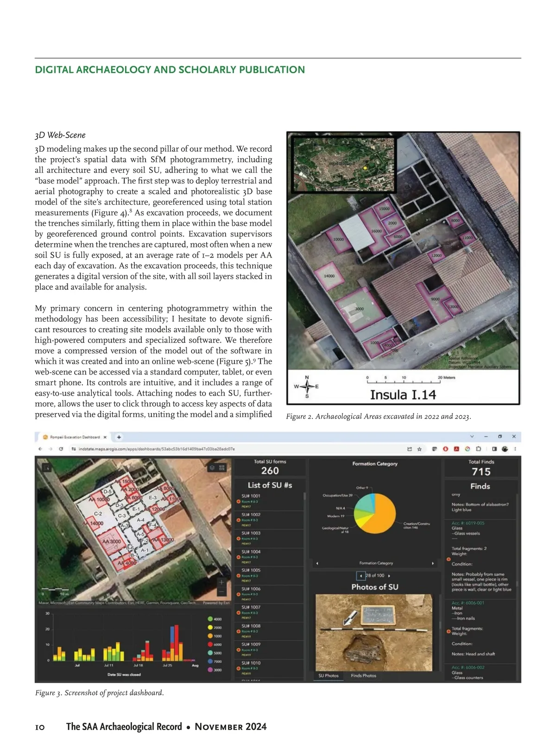Open the map legend icon
The height and width of the screenshot is (756, 556).
click(x=222, y=468)
